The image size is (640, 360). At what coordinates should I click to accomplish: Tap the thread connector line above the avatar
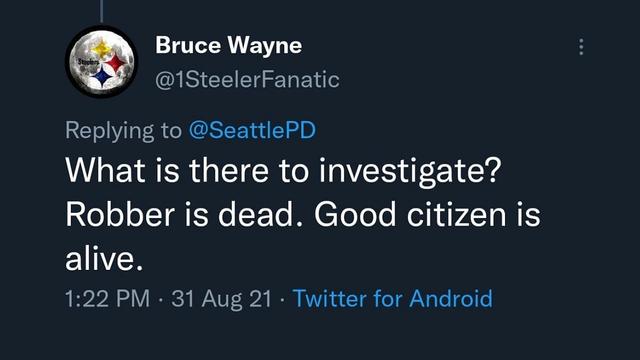coord(101,11)
